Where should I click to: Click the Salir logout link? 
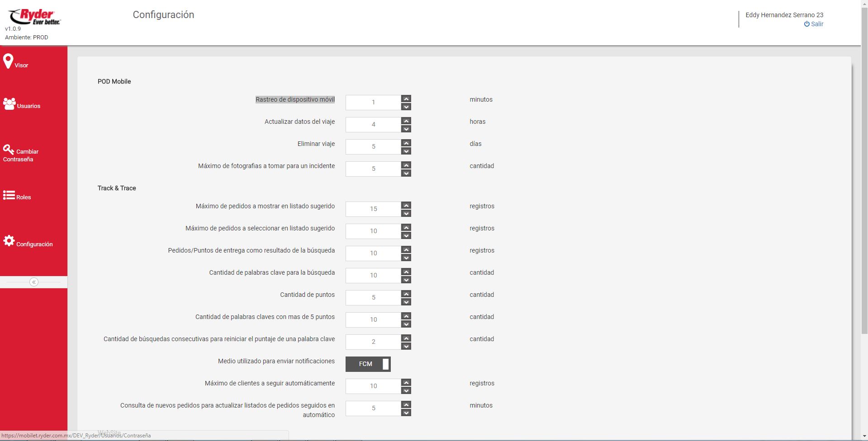coord(817,24)
